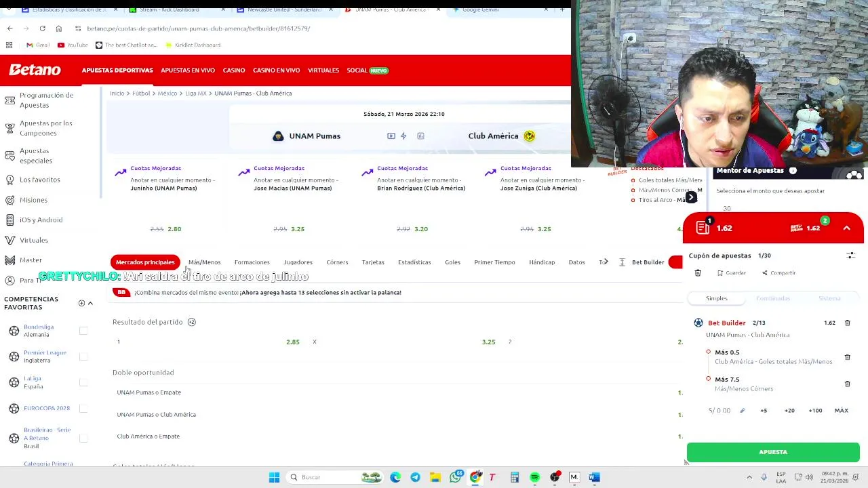Screen dimensions: 868x488
Task: Open the bet slip icon showing 1 selection
Action: click(x=703, y=228)
